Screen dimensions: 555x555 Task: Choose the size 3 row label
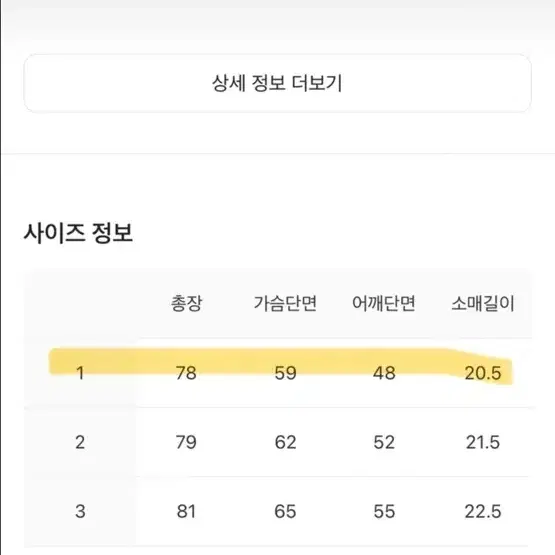80,511
